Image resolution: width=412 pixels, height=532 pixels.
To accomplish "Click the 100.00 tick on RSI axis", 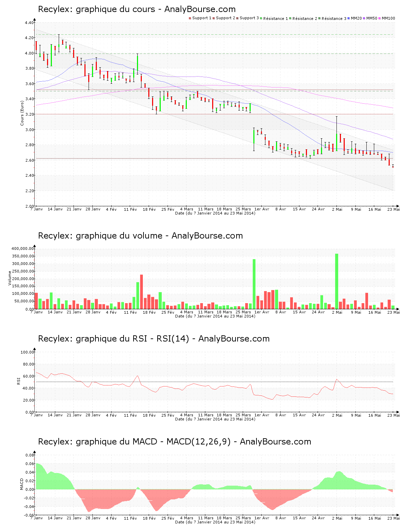I will click(27, 352).
